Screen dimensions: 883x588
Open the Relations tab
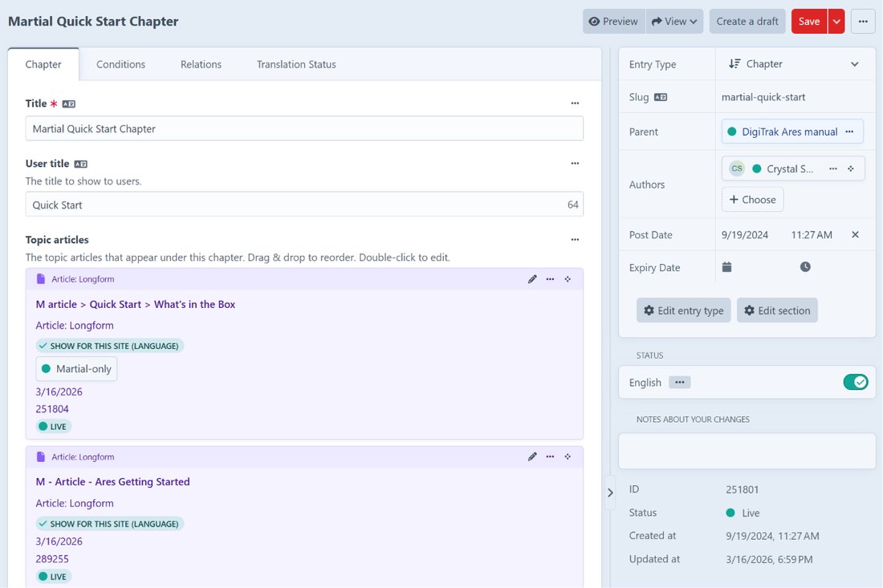coord(201,65)
